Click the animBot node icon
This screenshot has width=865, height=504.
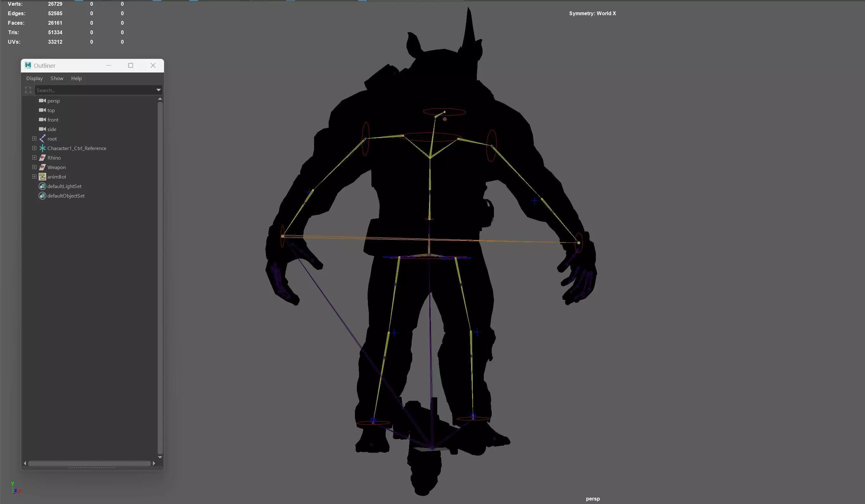(x=42, y=177)
